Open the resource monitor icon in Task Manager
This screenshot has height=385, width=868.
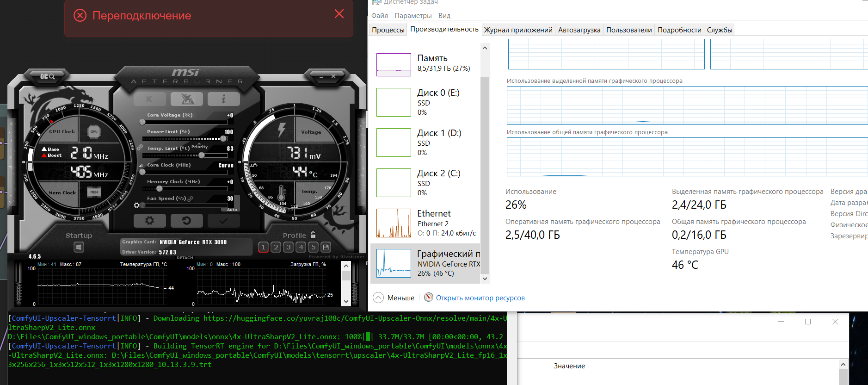click(429, 297)
